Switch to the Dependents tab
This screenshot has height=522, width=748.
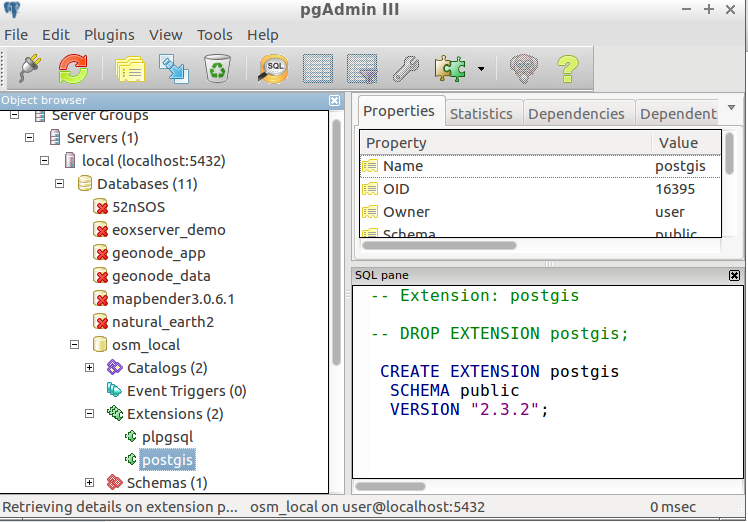[x=677, y=114]
